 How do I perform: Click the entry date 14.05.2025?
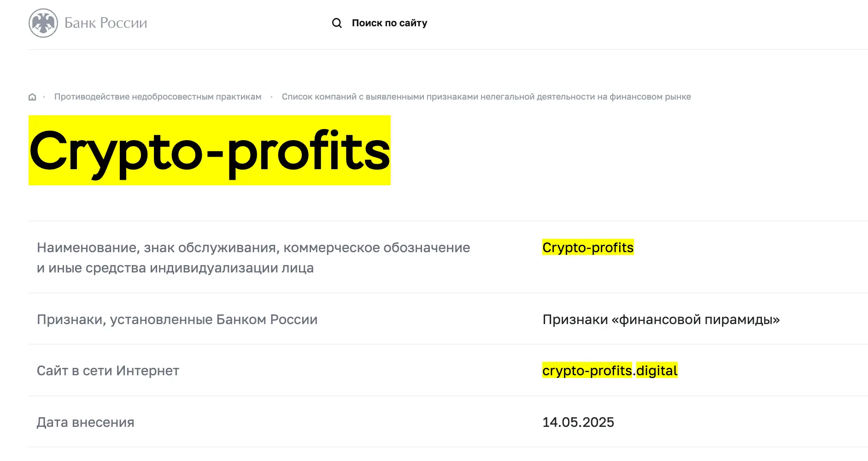pos(578,421)
